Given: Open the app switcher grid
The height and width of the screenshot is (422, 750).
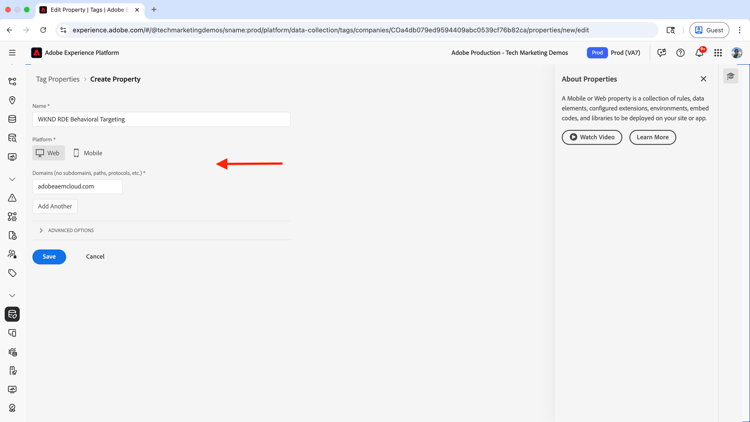Looking at the screenshot, I should coord(718,53).
